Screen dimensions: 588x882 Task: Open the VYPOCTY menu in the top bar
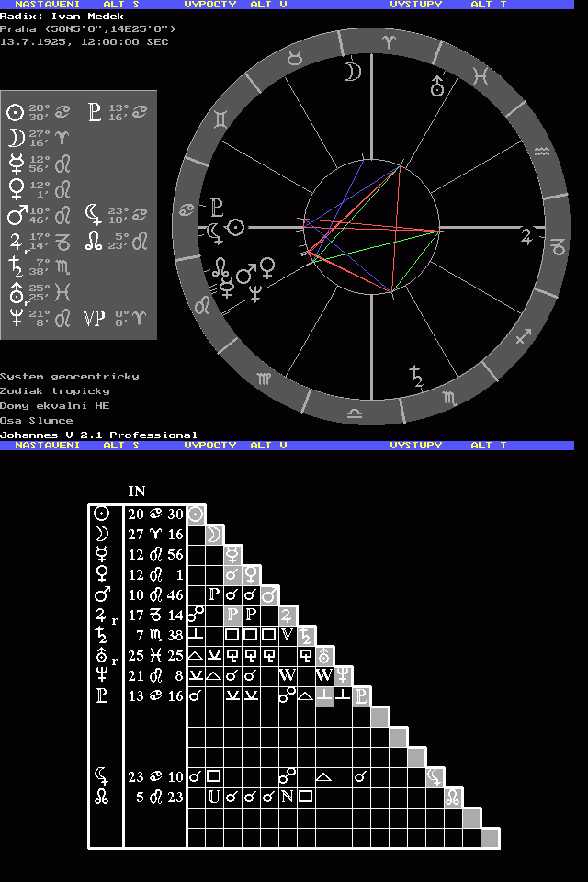coord(210,5)
